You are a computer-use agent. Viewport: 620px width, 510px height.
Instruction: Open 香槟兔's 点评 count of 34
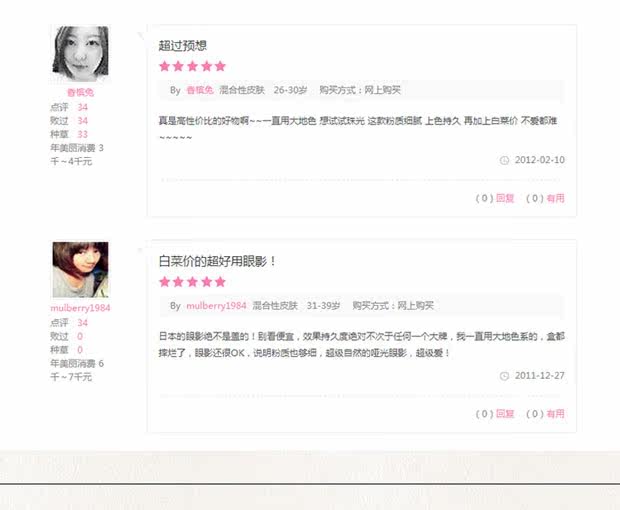pyautogui.click(x=83, y=107)
